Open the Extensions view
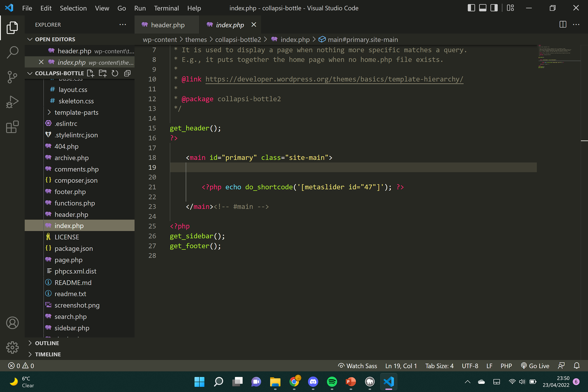Viewport: 588px width, 392px height. [12, 127]
